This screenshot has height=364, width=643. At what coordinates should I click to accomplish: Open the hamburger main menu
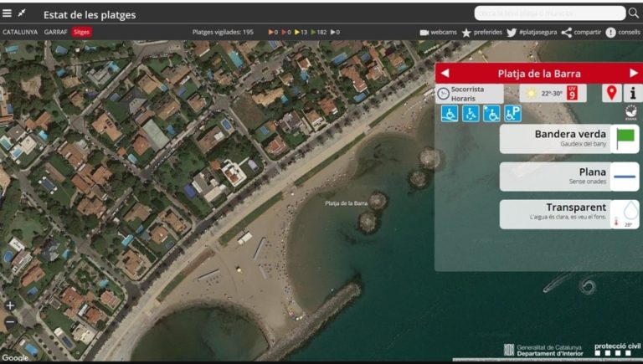click(x=8, y=13)
